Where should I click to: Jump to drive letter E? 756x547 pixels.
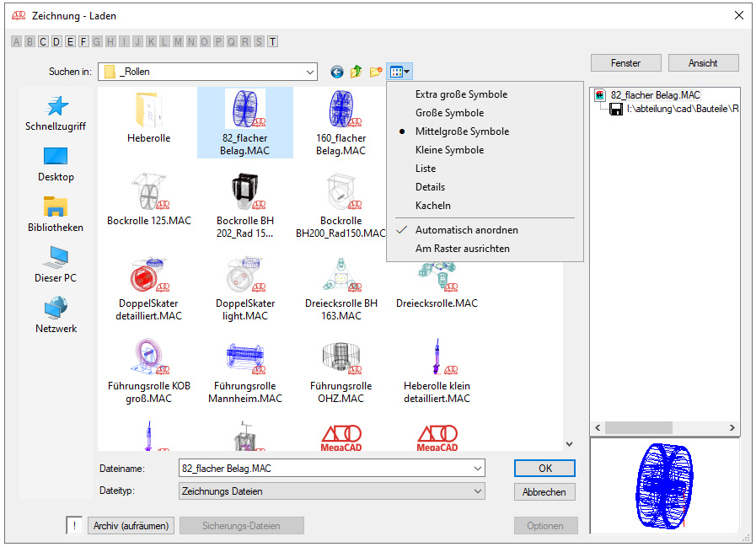70,42
